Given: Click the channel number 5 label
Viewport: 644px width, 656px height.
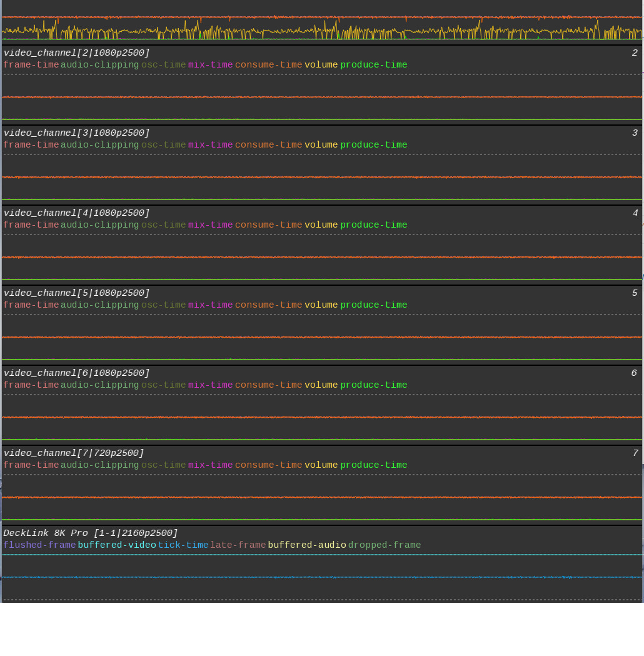Looking at the screenshot, I should click(634, 293).
